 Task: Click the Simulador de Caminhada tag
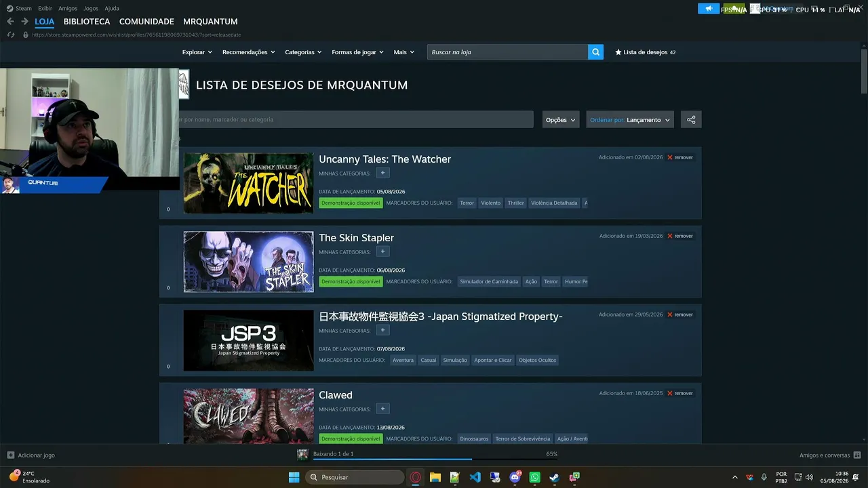pos(489,281)
